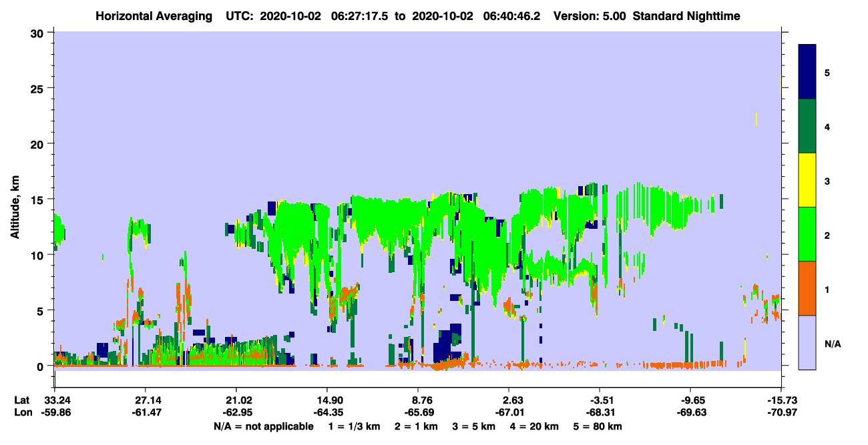Screen dimensions: 868x445
Task: Click the 30 km altitude tick label
Action: [37, 33]
